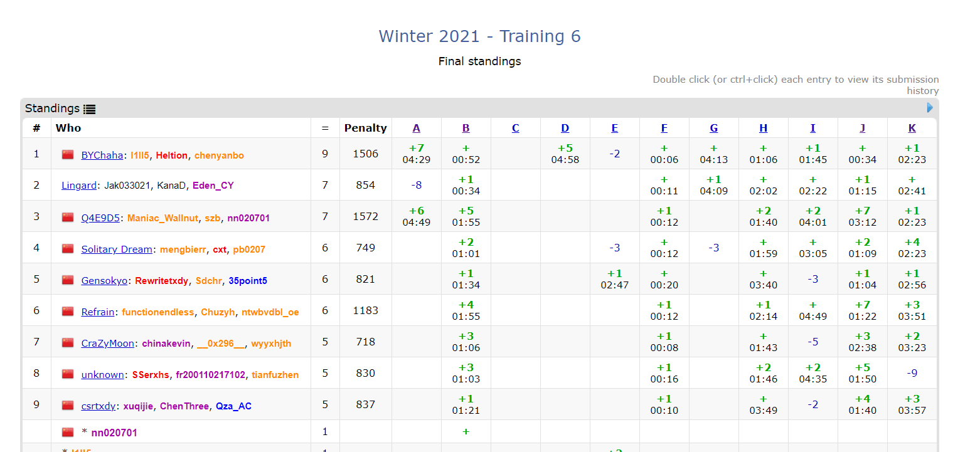The width and height of the screenshot is (980, 452).
Task: Open the Lingard team link
Action: point(79,186)
